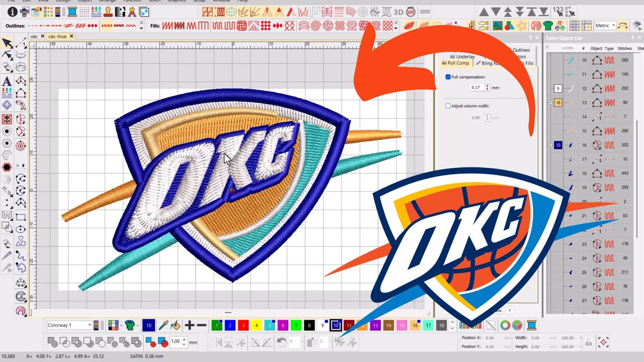644x362 pixels.
Task: Select the green T-shirt product icon
Action: pyautogui.click(x=548, y=25)
